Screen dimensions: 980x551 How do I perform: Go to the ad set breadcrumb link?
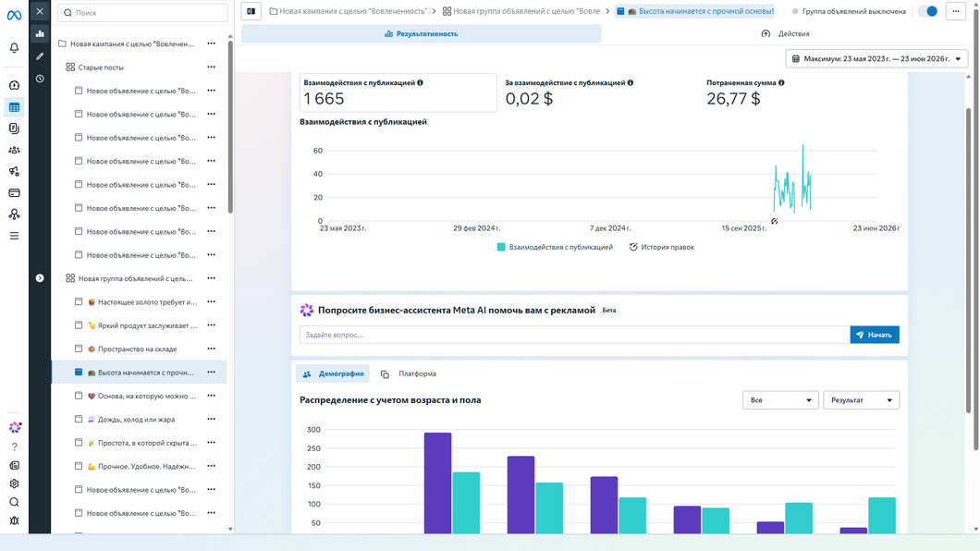[521, 11]
